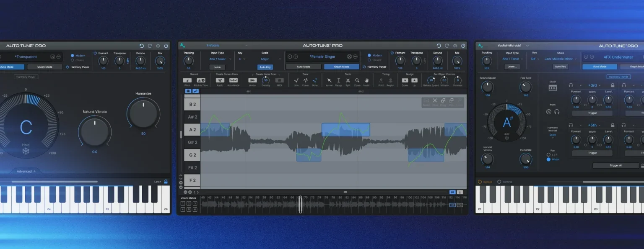Click the A 2 key on piano roll
The width and height of the screenshot is (644, 249).
pos(192,130)
